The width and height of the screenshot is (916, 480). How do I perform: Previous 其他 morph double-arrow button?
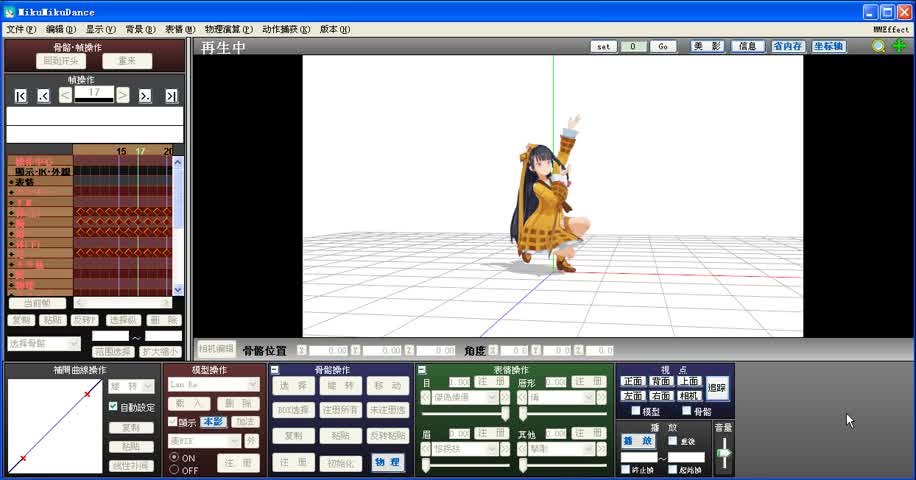pos(523,449)
